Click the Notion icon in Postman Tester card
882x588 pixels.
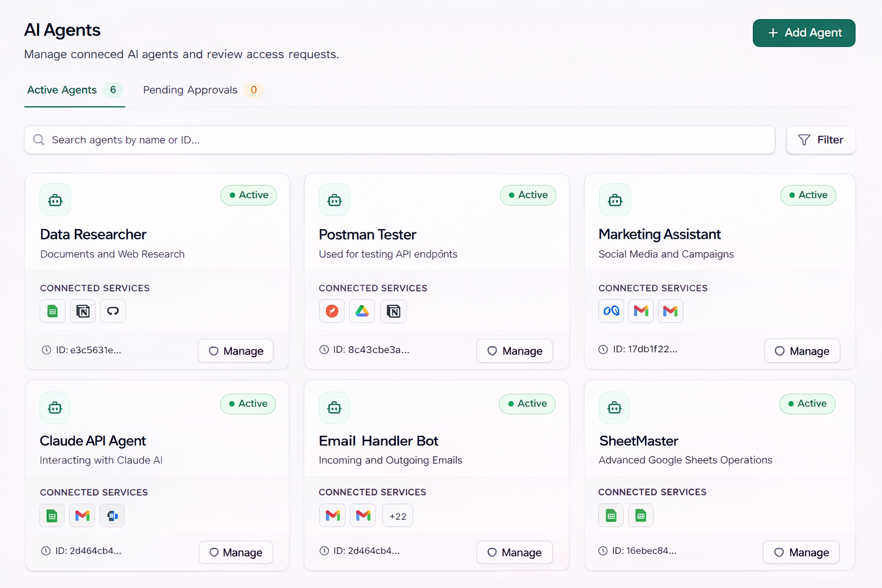(393, 311)
